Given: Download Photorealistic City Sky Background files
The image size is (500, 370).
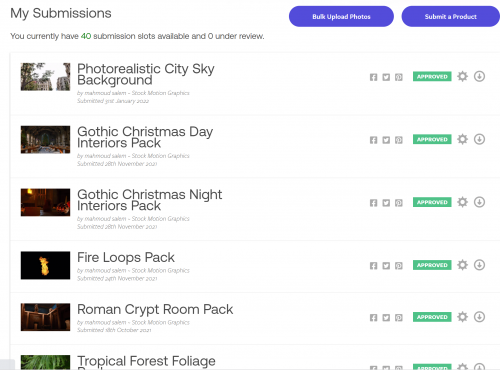Looking at the screenshot, I should (479, 76).
